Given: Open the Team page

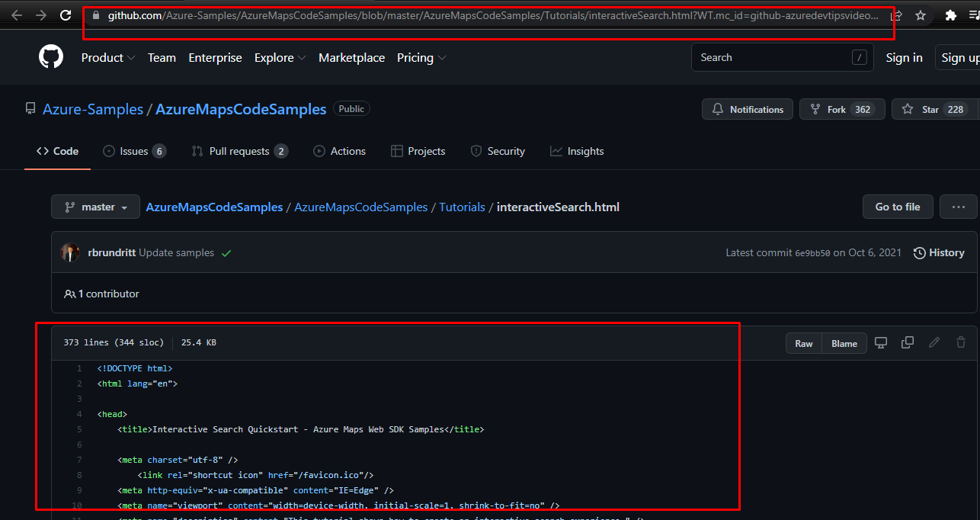Looking at the screenshot, I should [162, 58].
